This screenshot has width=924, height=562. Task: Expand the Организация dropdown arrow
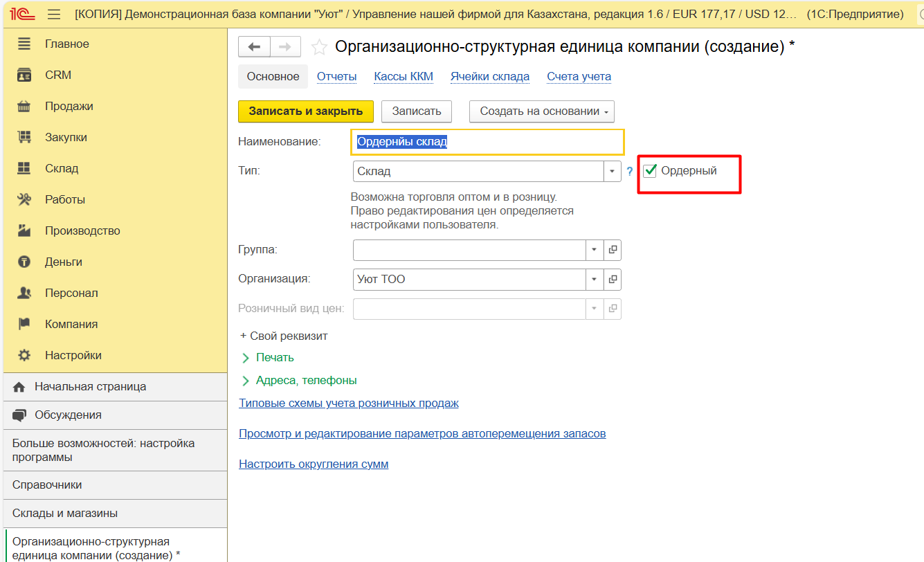point(595,280)
